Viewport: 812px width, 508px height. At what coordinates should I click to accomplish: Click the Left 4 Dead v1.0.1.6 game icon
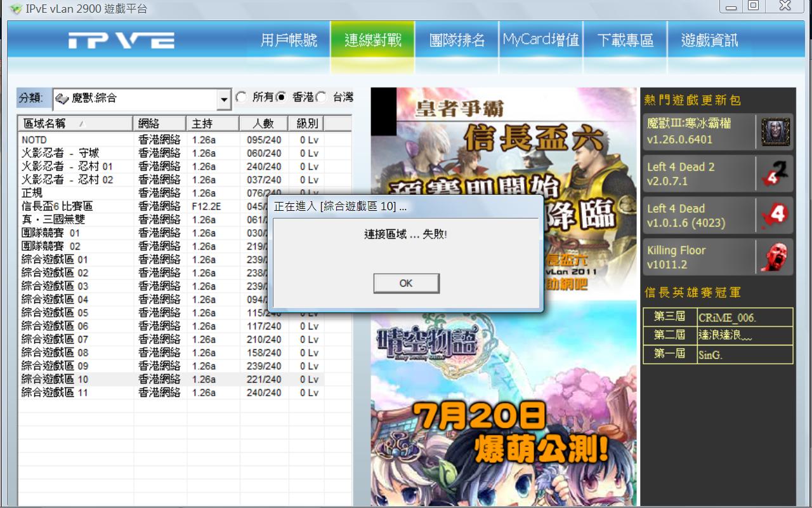coord(776,215)
